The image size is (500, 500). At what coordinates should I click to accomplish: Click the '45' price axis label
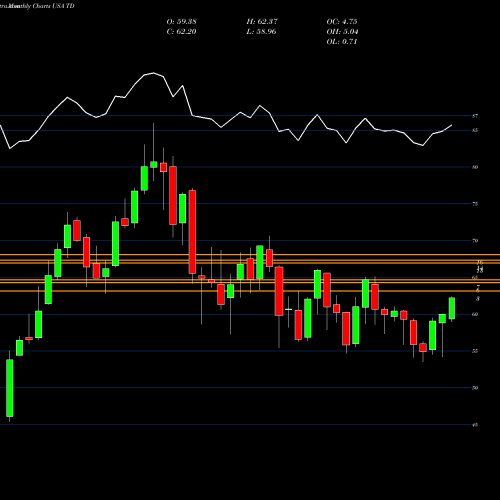[x=475, y=425]
